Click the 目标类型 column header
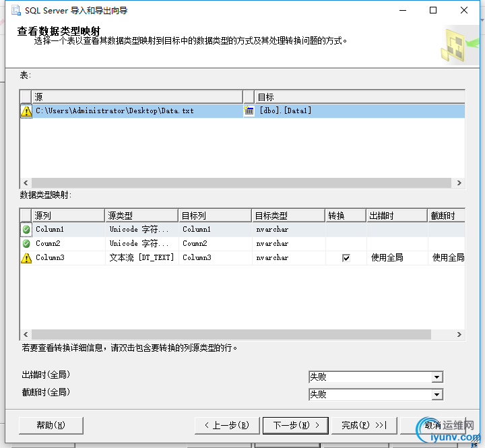Viewport: 485px width, 448px height. point(288,216)
